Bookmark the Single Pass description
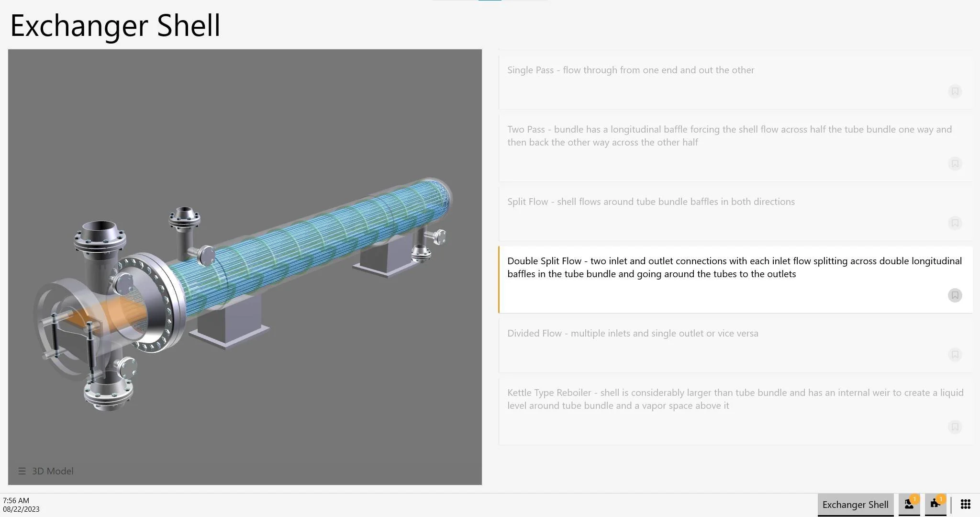This screenshot has height=517, width=980. pos(955,91)
